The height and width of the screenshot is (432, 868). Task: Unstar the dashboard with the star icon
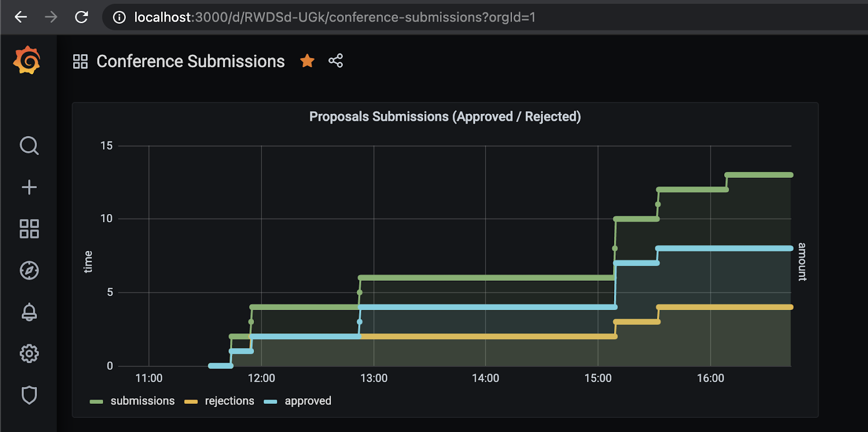tap(307, 61)
